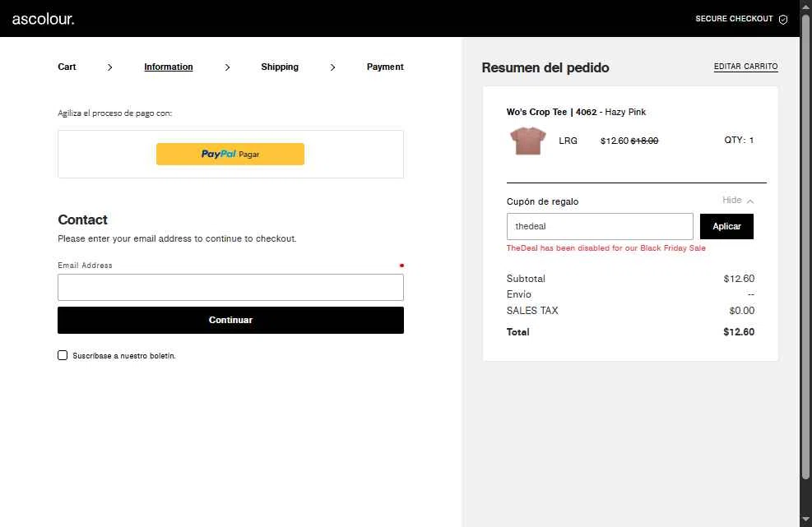
Task: Click the secure checkout shield icon
Action: click(x=783, y=19)
